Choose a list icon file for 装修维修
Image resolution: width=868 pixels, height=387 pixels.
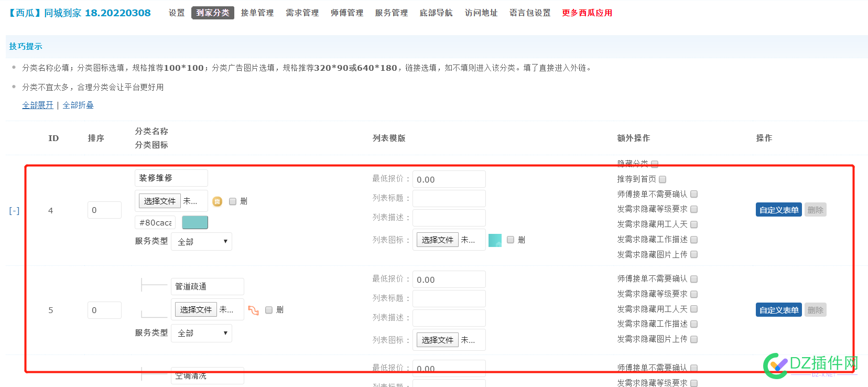(x=438, y=240)
